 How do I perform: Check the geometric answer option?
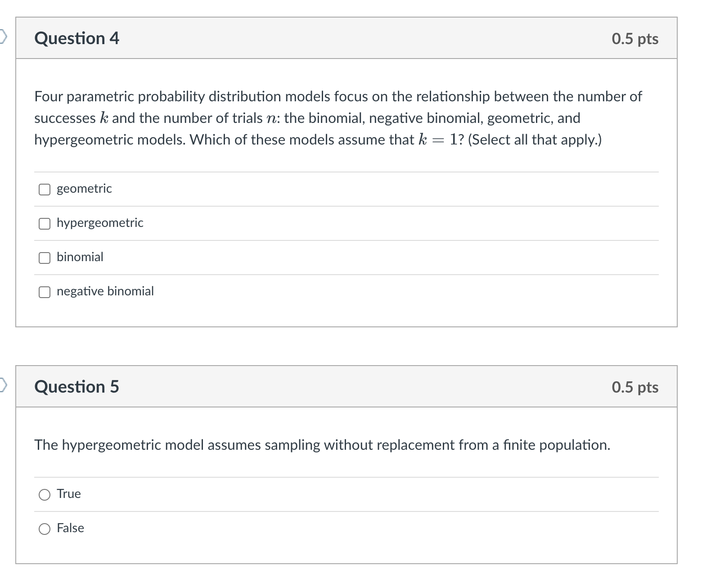point(44,189)
